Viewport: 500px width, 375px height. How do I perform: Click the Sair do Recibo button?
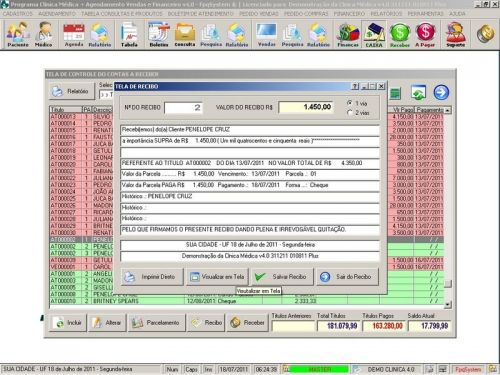click(347, 276)
